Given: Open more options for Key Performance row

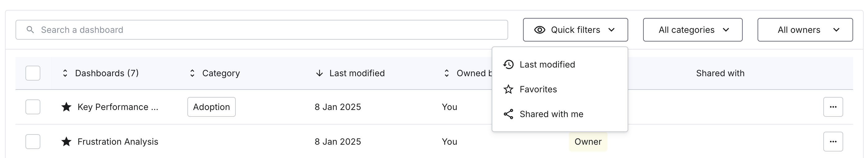Looking at the screenshot, I should [x=833, y=107].
